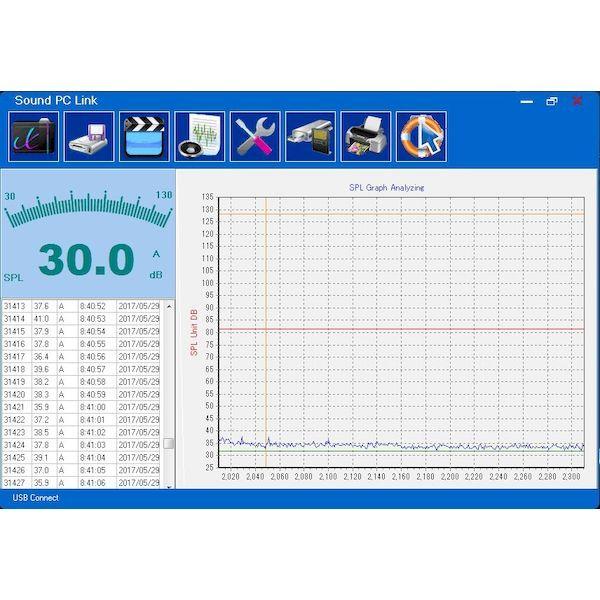Click the SPL Graph Analyzing title
600x600 pixels.
coord(386,187)
